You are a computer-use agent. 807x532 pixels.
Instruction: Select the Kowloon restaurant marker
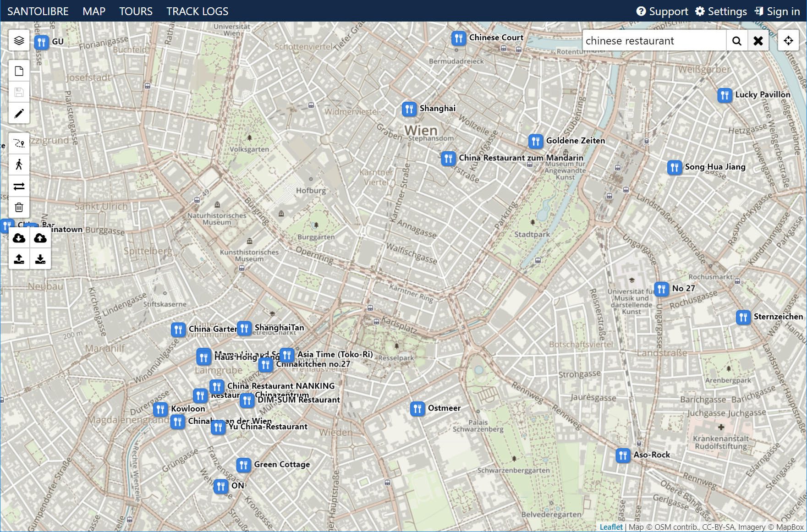point(160,410)
